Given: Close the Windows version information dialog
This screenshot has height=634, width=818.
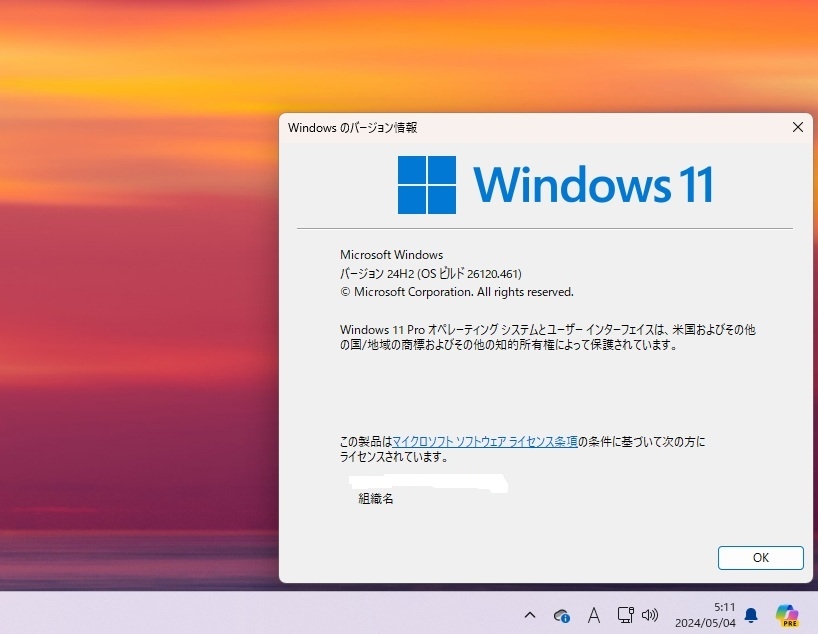Looking at the screenshot, I should [797, 127].
